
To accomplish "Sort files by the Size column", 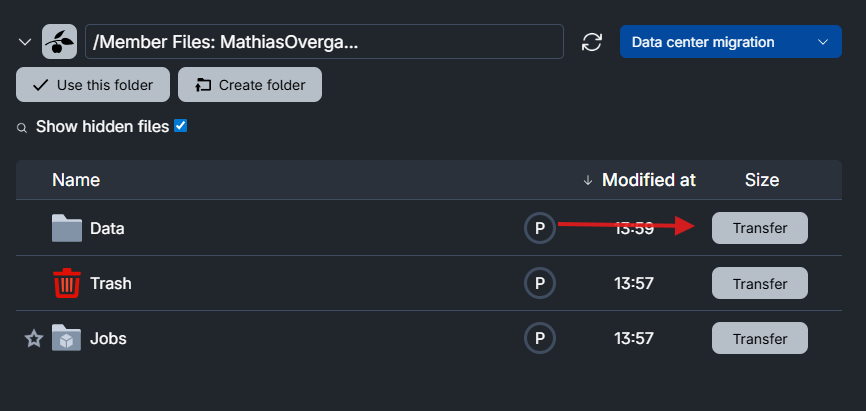I will point(761,180).
